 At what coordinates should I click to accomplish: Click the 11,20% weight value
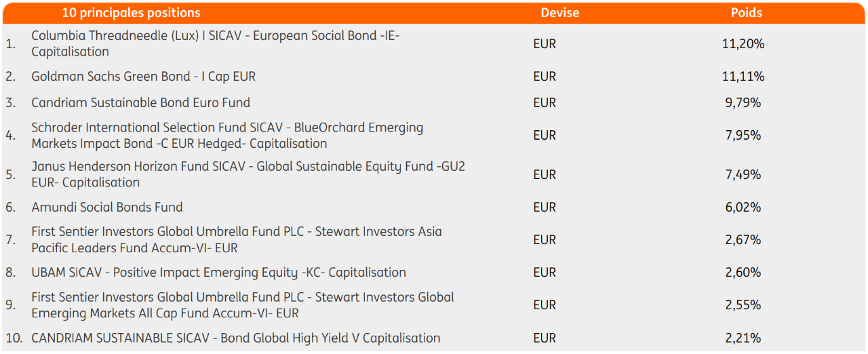tap(743, 44)
